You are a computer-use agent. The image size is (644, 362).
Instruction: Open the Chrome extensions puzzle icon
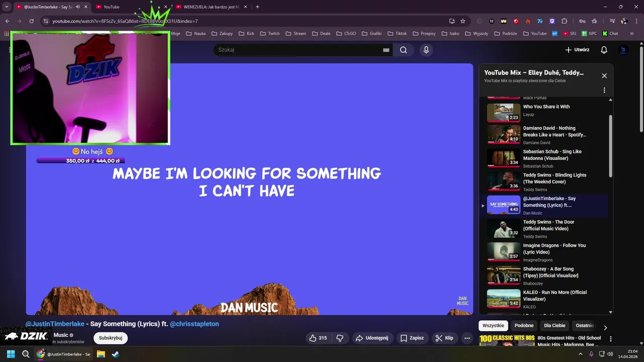pyautogui.click(x=564, y=21)
